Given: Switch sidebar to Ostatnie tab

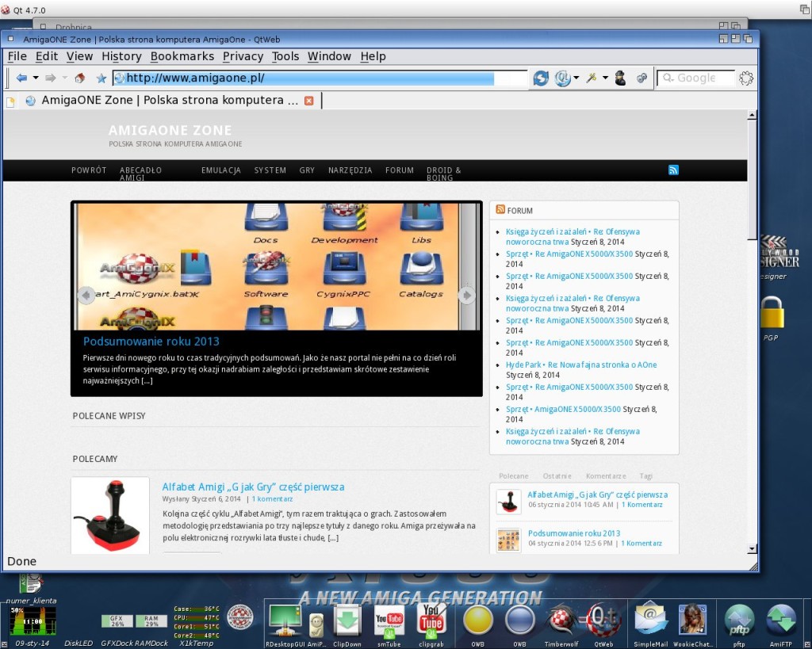Looking at the screenshot, I should click(557, 476).
